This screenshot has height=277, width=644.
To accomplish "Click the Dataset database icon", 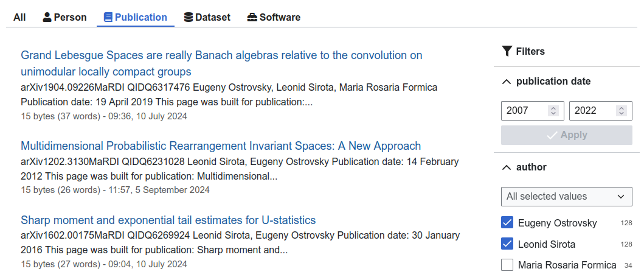I will click(x=189, y=17).
